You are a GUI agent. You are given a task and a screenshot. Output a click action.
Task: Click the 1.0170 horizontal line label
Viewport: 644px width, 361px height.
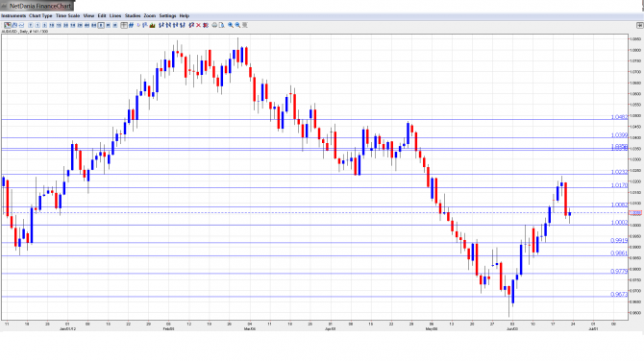click(x=619, y=185)
